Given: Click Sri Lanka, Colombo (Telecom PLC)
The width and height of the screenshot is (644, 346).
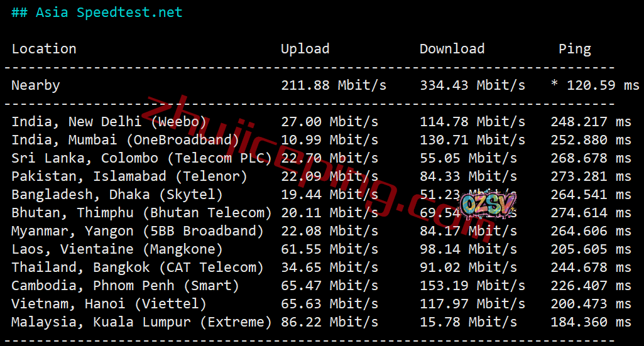Looking at the screenshot, I should click(141, 158).
